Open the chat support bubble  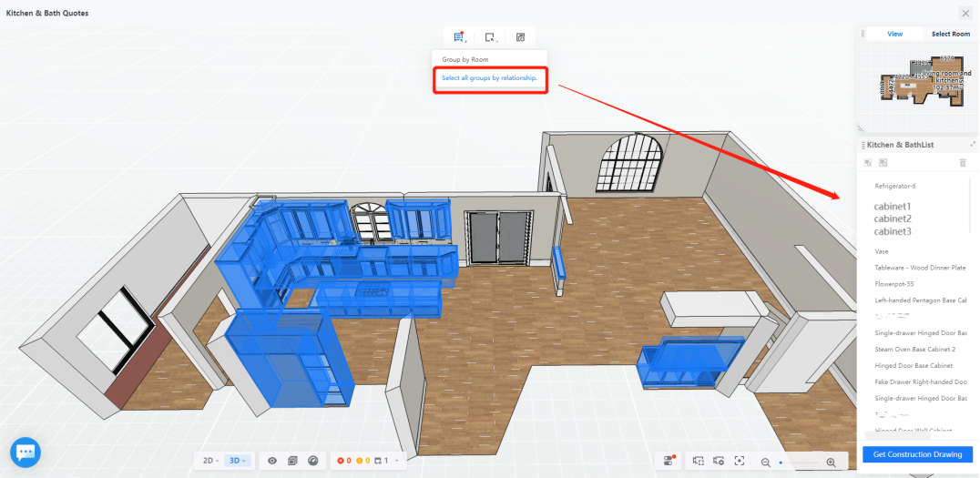coord(26,452)
